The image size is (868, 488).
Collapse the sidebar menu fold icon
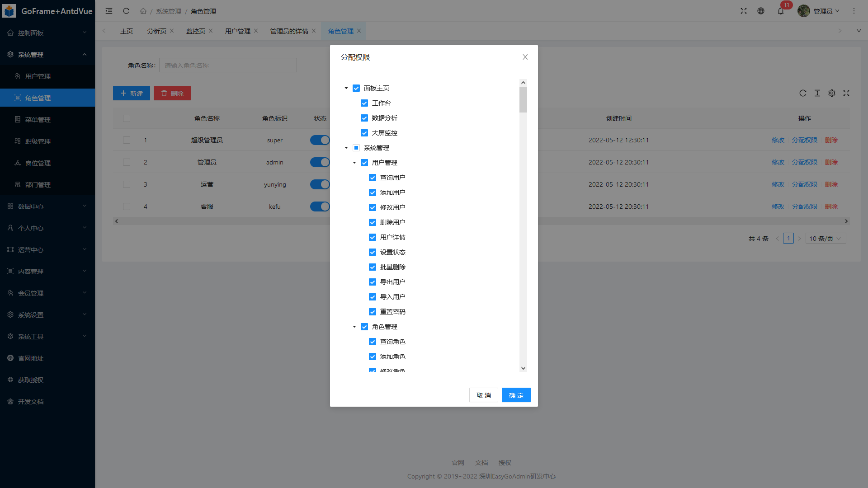coord(109,11)
